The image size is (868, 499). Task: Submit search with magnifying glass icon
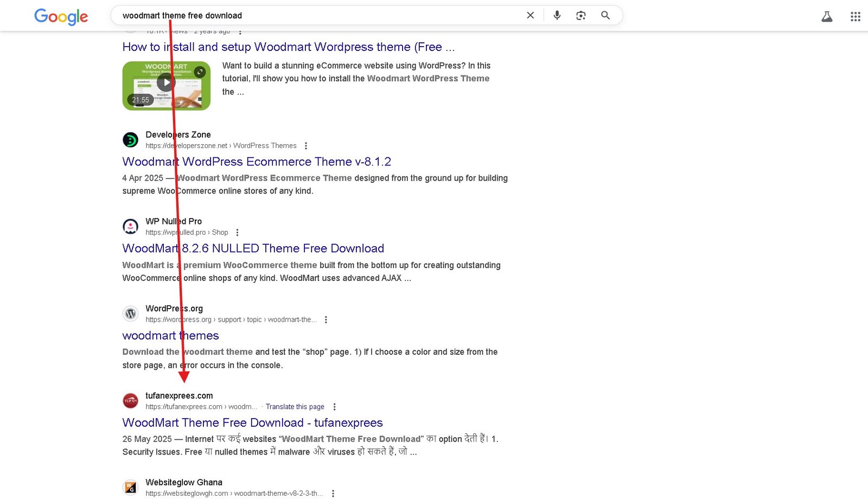pyautogui.click(x=605, y=15)
